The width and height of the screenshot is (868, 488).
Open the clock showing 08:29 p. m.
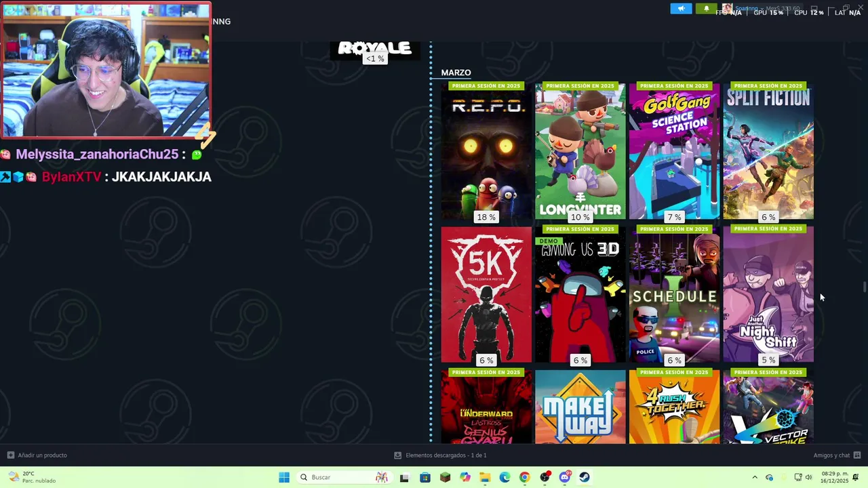(x=833, y=477)
